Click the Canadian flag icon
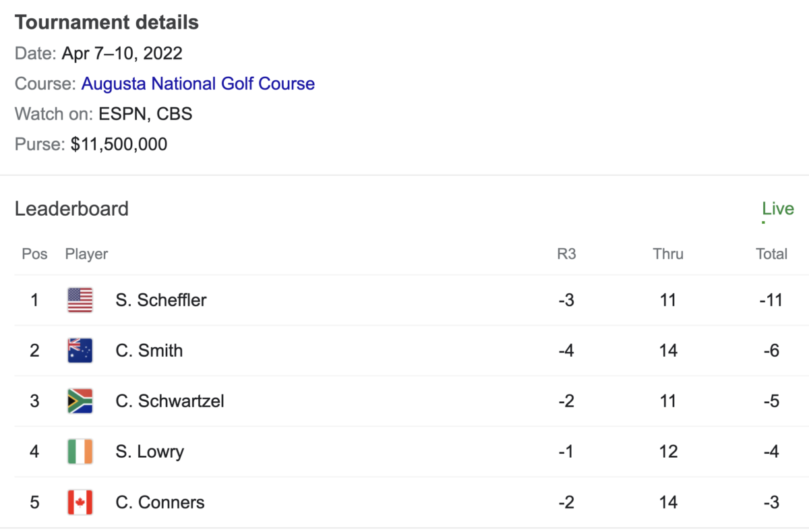 coord(80,502)
